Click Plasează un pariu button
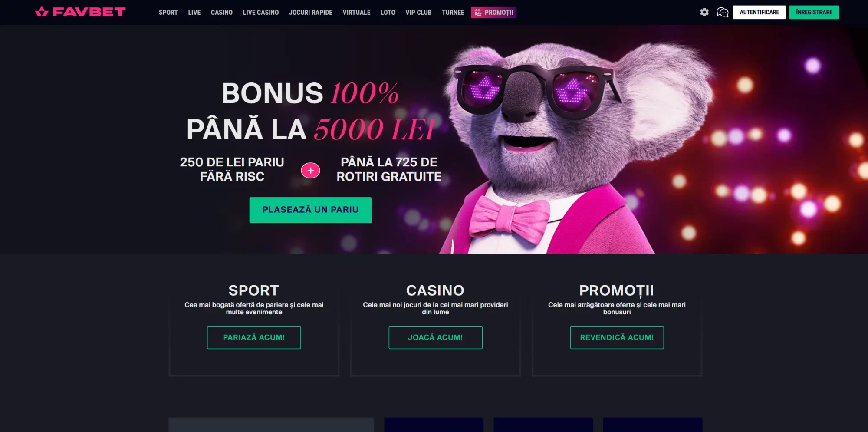 tap(310, 210)
